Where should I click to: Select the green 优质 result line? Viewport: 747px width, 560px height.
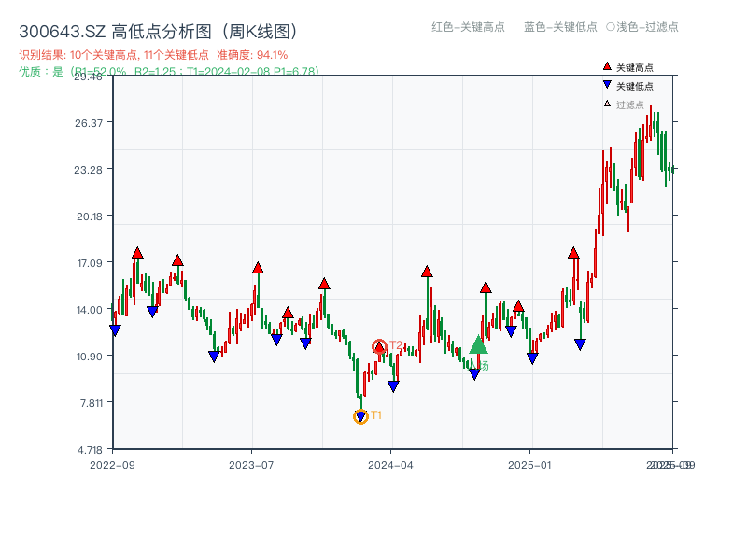(x=169, y=72)
